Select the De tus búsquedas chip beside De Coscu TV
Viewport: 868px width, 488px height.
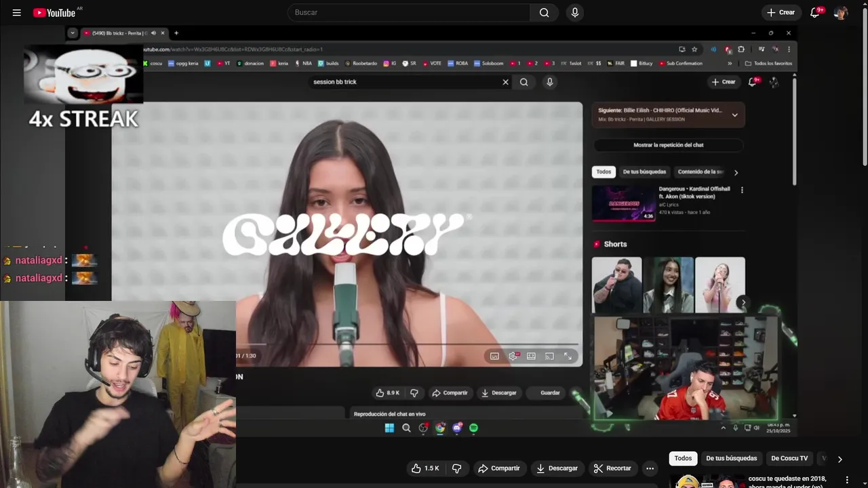click(x=731, y=458)
